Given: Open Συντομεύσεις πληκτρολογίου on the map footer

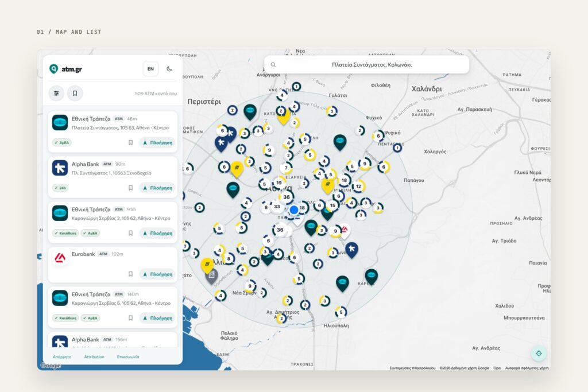Looking at the screenshot, I should click(412, 368).
